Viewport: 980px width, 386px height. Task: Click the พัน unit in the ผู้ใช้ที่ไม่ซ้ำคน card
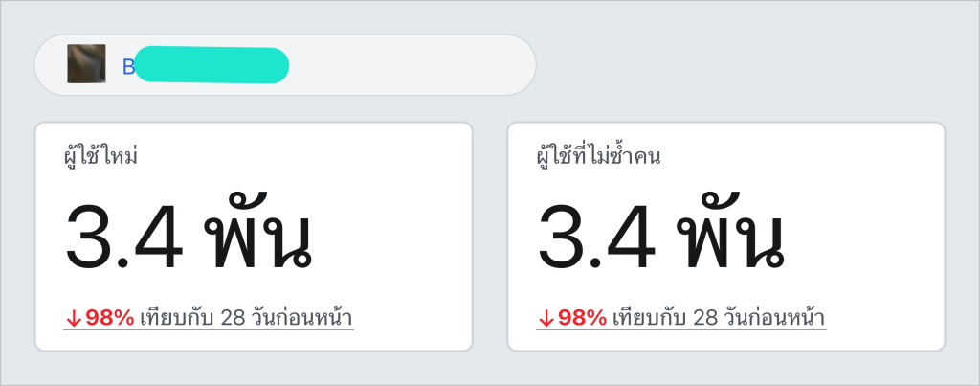point(730,232)
